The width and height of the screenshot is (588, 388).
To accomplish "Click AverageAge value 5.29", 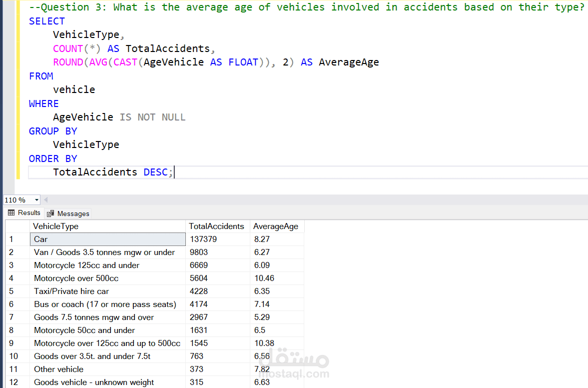I will coord(277,317).
